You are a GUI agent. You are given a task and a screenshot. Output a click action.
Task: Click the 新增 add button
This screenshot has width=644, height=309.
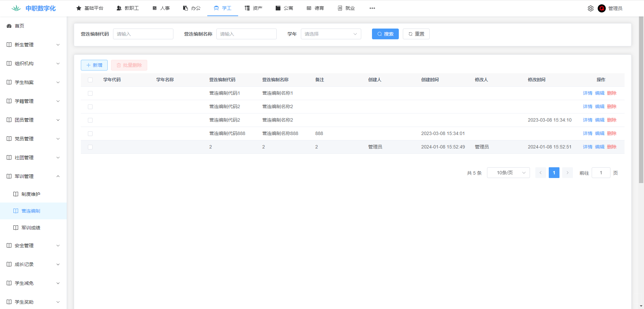[x=94, y=65]
